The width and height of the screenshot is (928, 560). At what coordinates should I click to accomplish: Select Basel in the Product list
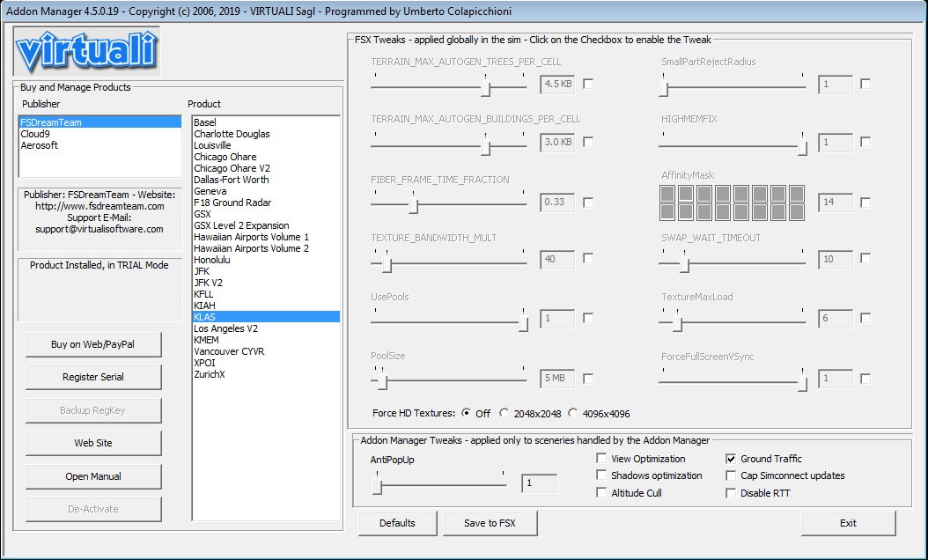click(266, 122)
